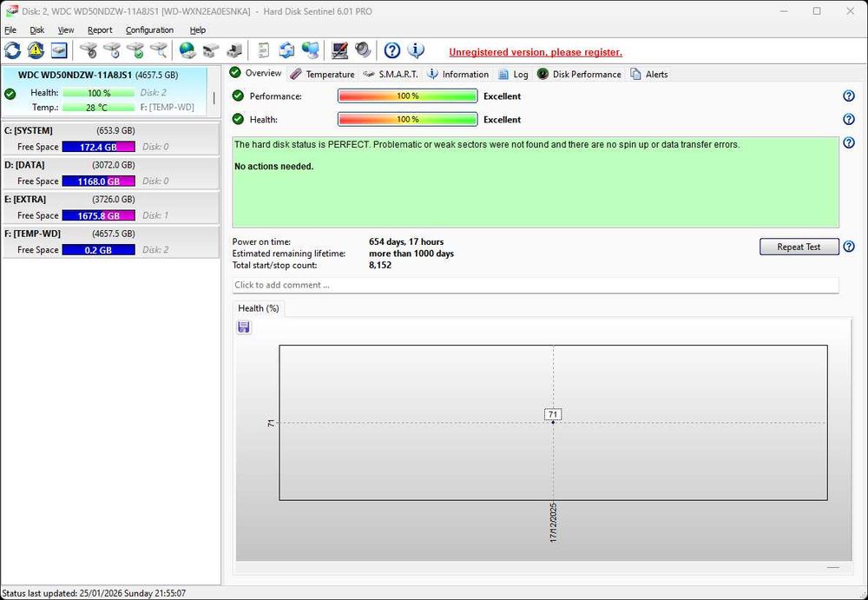Screen dimensions: 868x600
Task: Click the blue info bubble toolbar icon
Action: [x=416, y=51]
